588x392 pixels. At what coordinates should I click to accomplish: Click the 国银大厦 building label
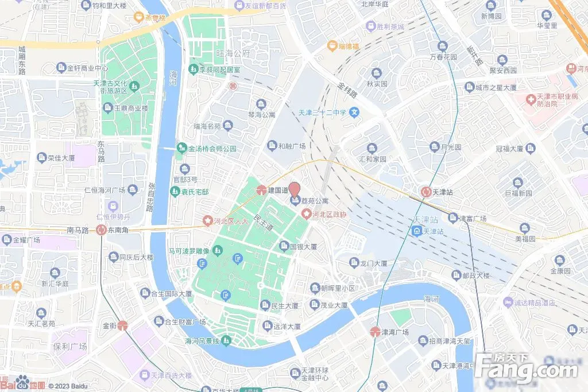pos(303,247)
